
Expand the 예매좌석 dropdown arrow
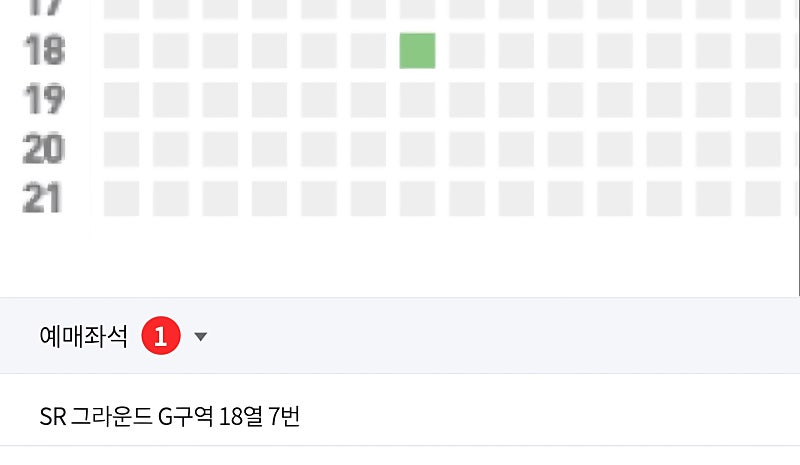coord(200,337)
